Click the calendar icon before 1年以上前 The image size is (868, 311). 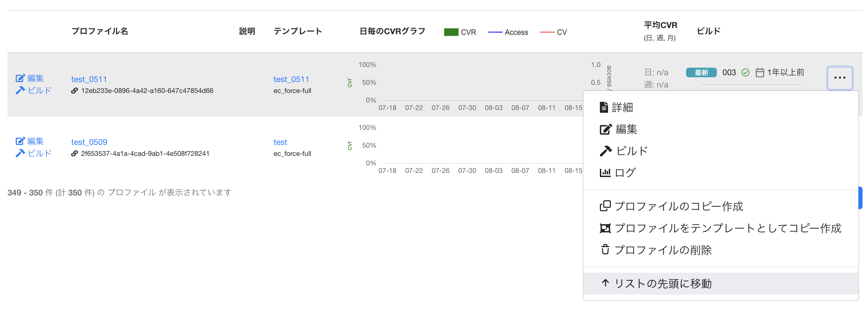(760, 72)
